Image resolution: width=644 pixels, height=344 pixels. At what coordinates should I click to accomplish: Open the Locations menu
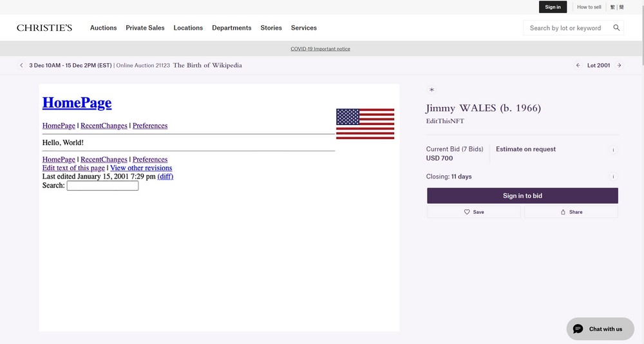click(x=188, y=28)
